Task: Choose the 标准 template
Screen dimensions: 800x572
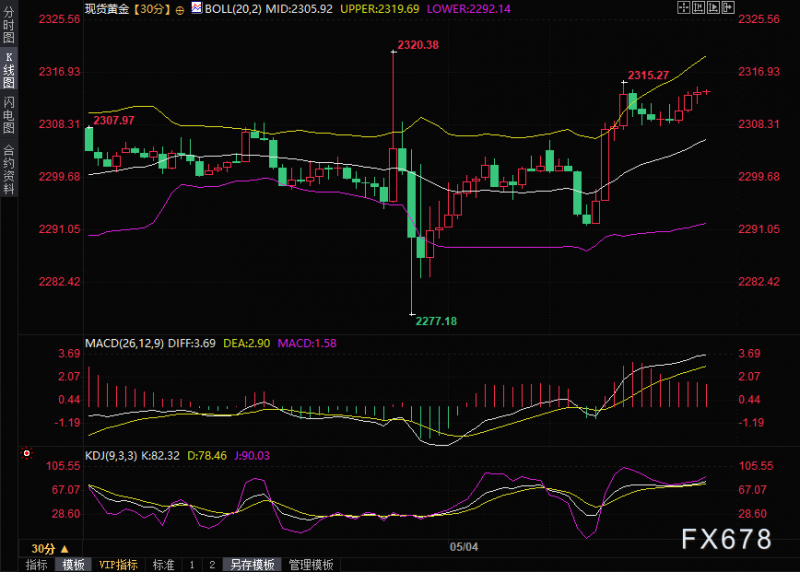Action: tap(163, 565)
